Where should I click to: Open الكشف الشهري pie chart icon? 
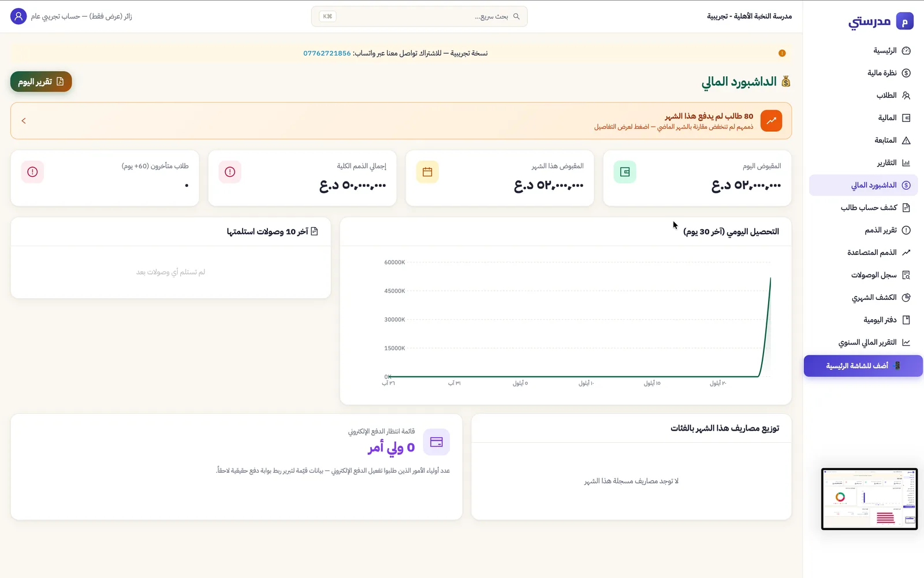point(906,298)
